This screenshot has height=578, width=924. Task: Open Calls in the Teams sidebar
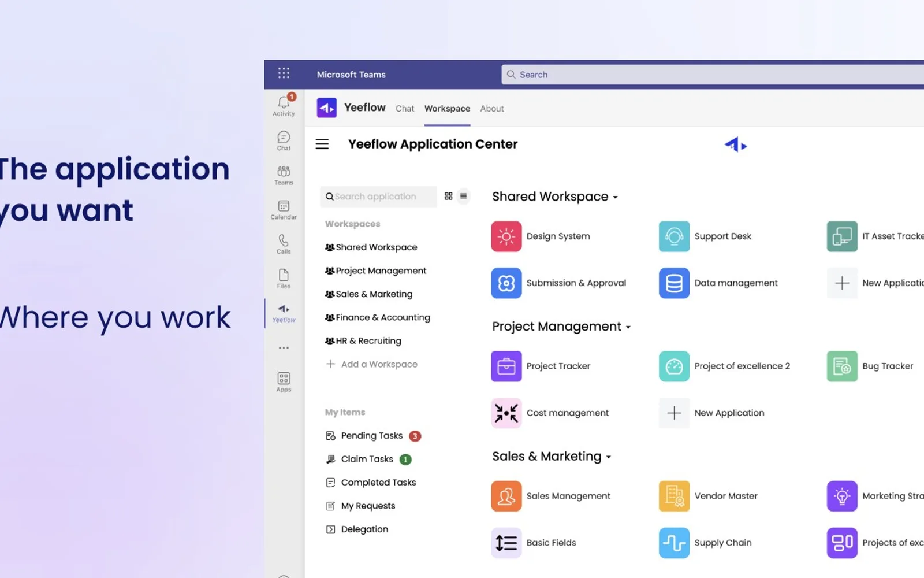(x=284, y=244)
